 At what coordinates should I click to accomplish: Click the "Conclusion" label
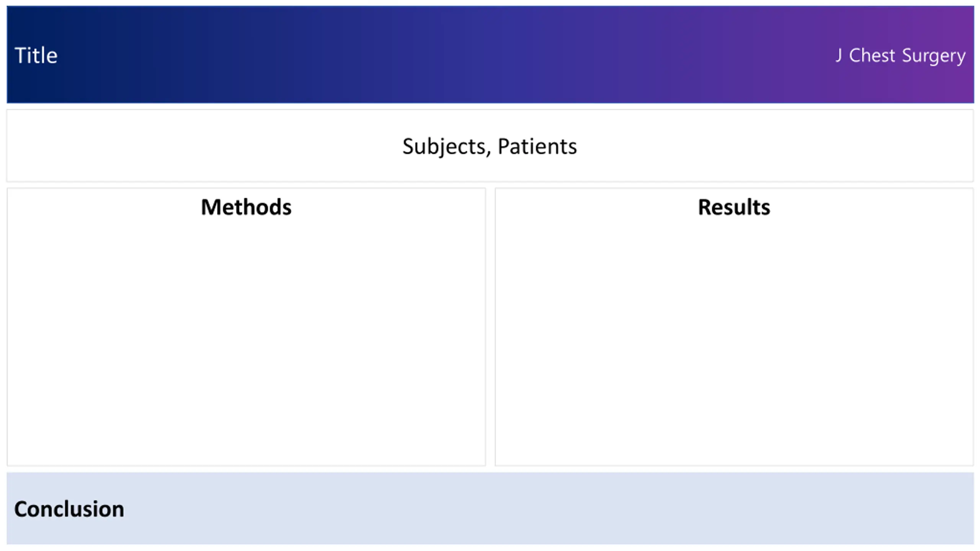pos(69,509)
